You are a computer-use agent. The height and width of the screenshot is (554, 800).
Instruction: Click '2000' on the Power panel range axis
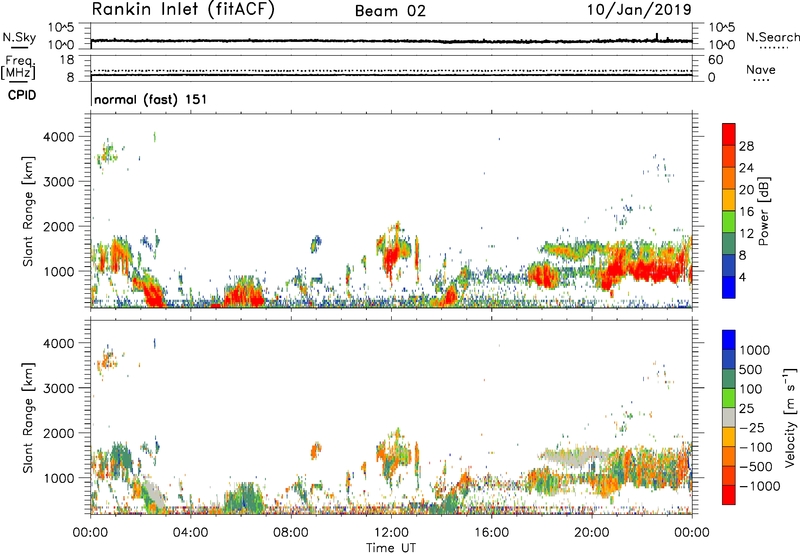[58, 226]
